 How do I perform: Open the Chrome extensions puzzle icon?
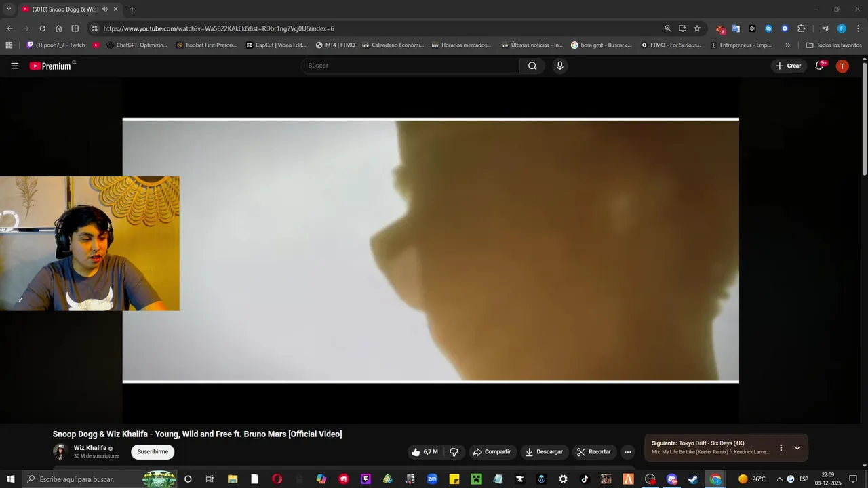(802, 28)
